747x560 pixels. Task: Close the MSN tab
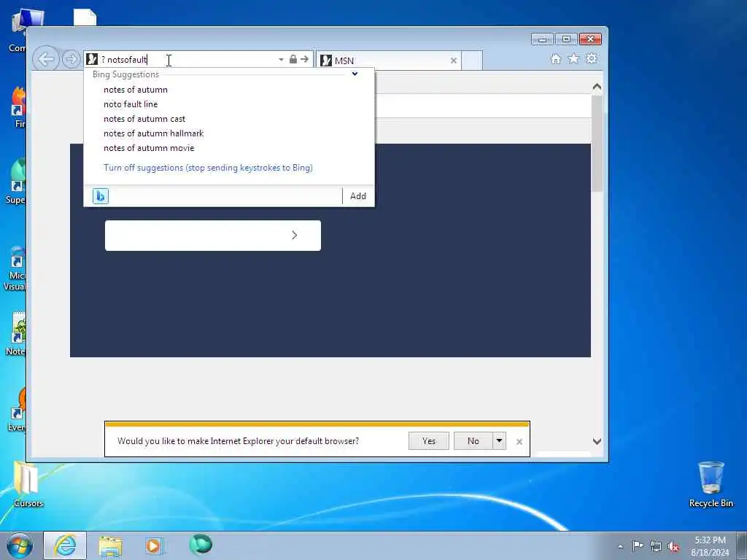pos(454,61)
